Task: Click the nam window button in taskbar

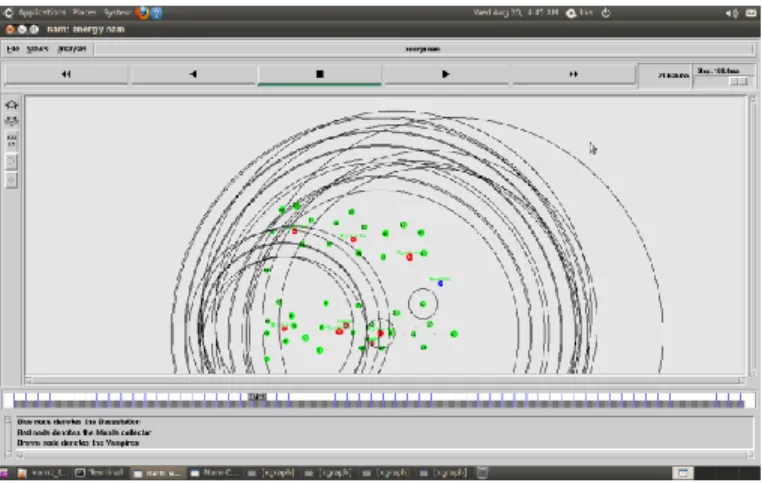Action: [157, 472]
